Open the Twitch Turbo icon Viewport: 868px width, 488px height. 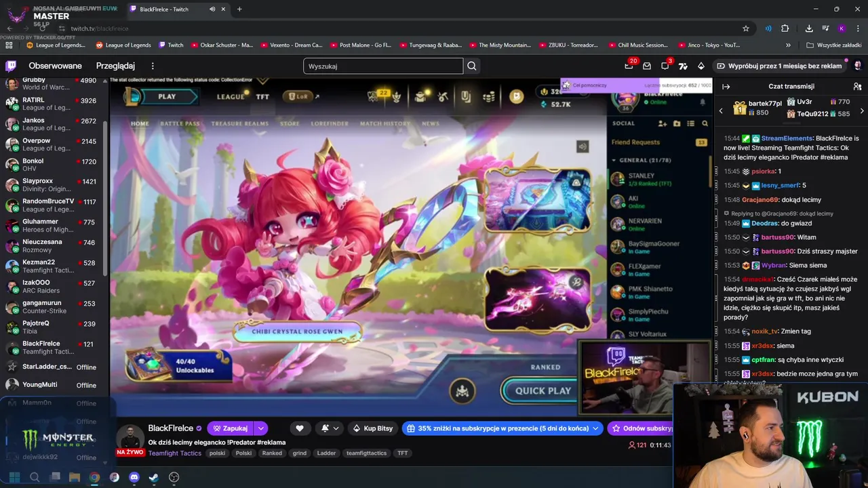coord(683,66)
